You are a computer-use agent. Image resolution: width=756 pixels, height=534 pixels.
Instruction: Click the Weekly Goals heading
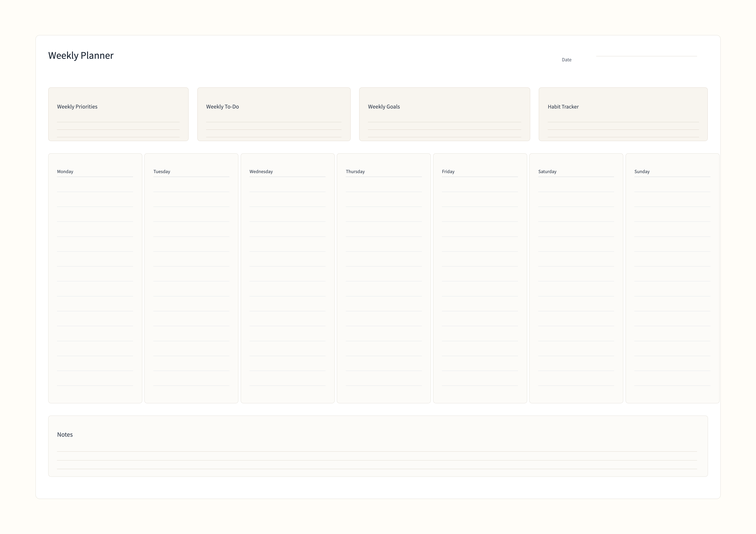(x=384, y=107)
